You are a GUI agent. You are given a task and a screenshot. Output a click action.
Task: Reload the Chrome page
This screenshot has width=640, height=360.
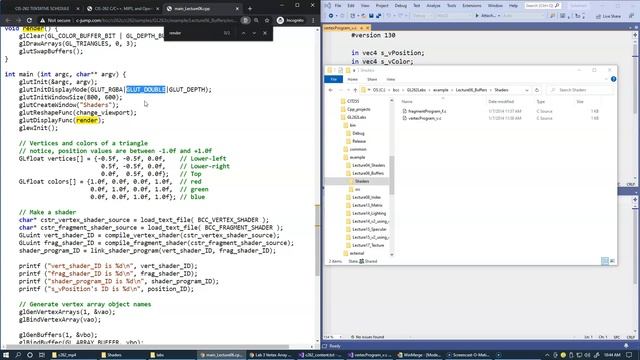click(29, 20)
